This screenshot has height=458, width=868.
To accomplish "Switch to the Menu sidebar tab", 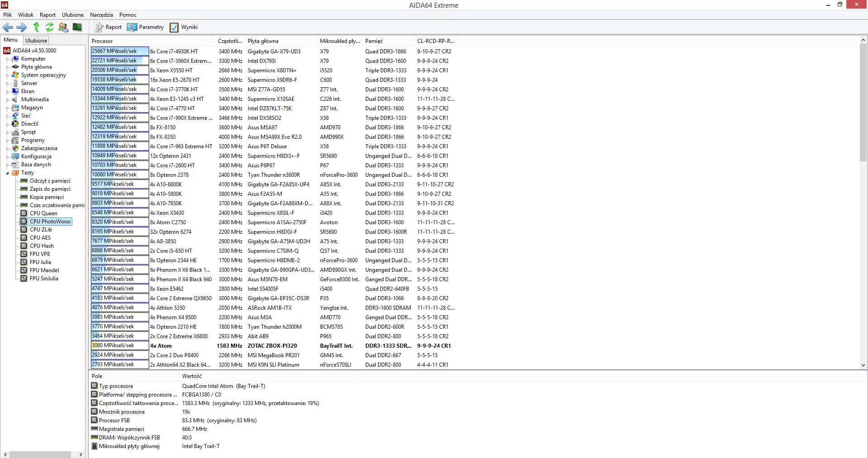I will click(x=11, y=40).
